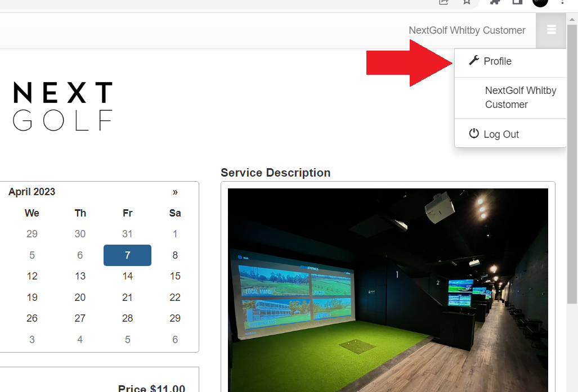Click March 30 in the calendar

pyautogui.click(x=80, y=234)
